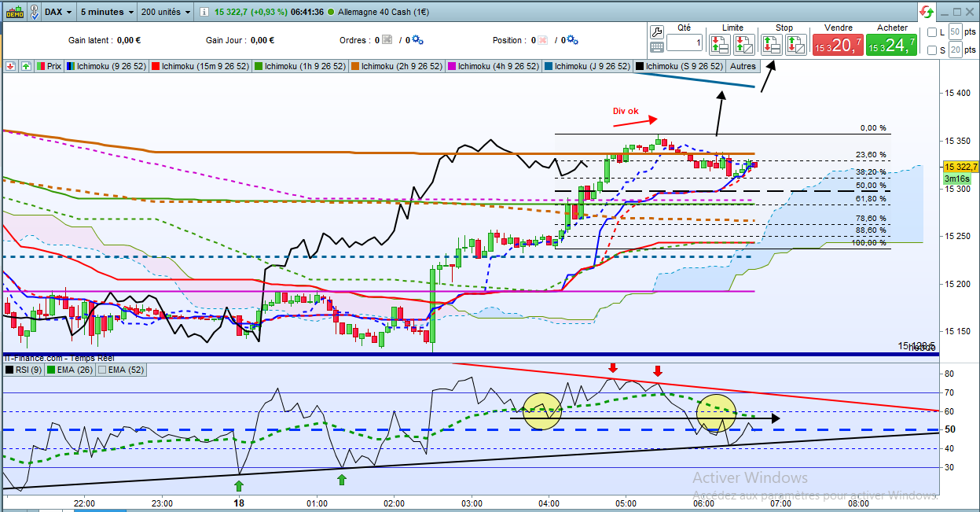Open the DAX instrument dropdown

pos(60,12)
